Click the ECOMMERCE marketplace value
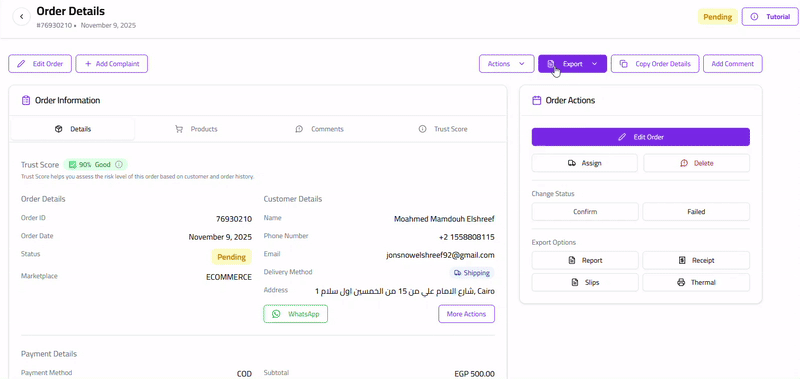 [x=229, y=277]
